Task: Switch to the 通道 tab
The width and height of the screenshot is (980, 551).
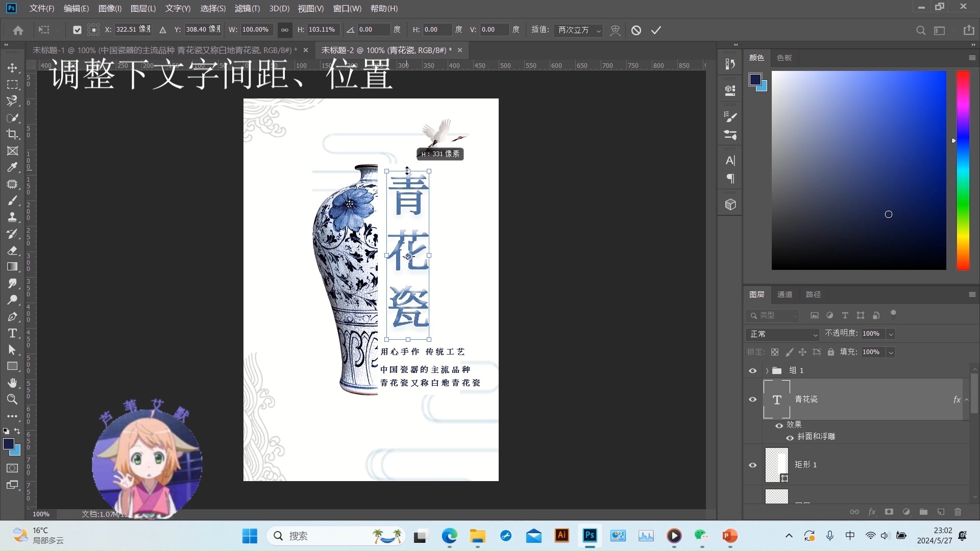Action: (785, 294)
